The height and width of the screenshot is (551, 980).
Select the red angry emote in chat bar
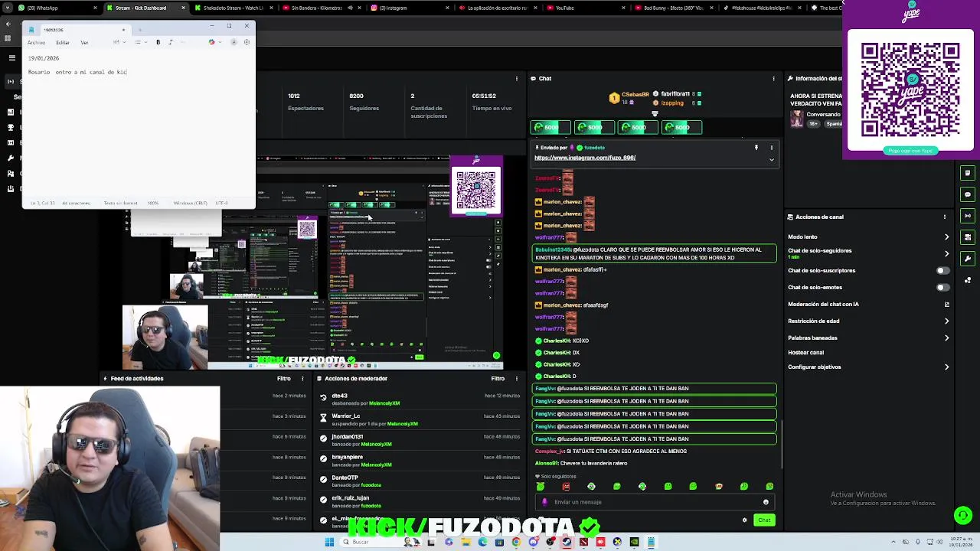click(566, 487)
